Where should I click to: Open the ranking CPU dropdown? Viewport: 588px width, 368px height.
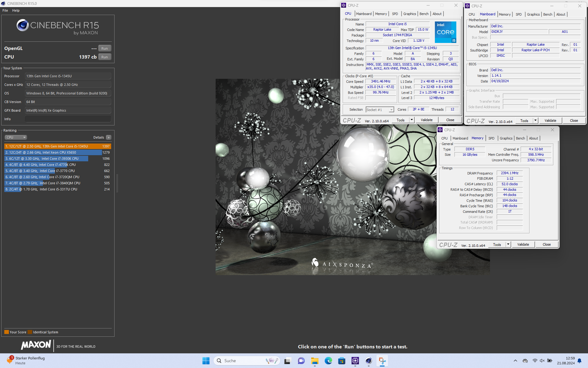pos(16,137)
